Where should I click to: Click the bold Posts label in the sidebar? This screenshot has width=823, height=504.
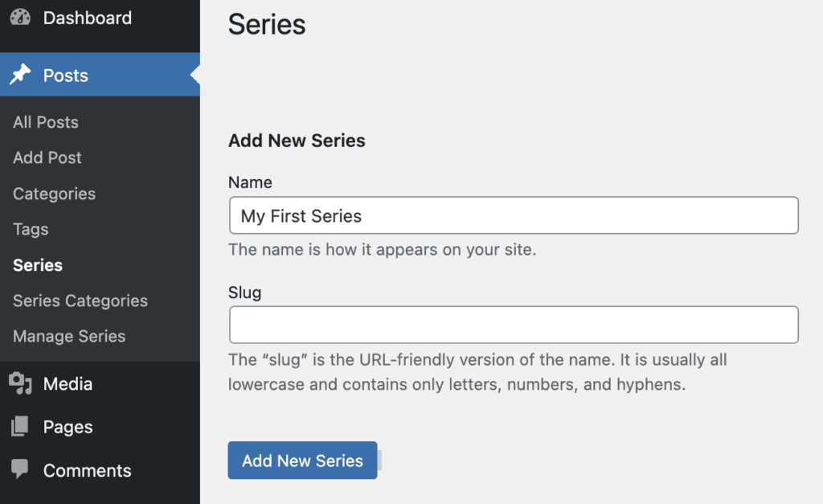click(65, 75)
